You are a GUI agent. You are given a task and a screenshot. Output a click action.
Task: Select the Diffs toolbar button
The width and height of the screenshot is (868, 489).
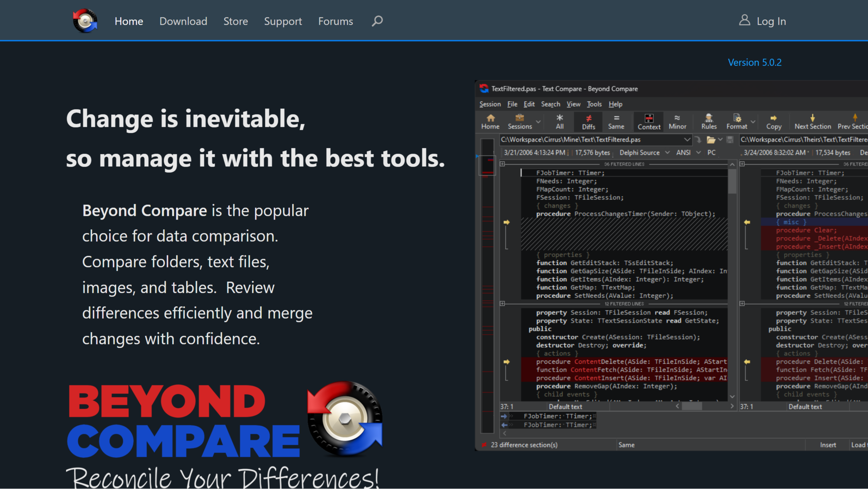pyautogui.click(x=588, y=121)
